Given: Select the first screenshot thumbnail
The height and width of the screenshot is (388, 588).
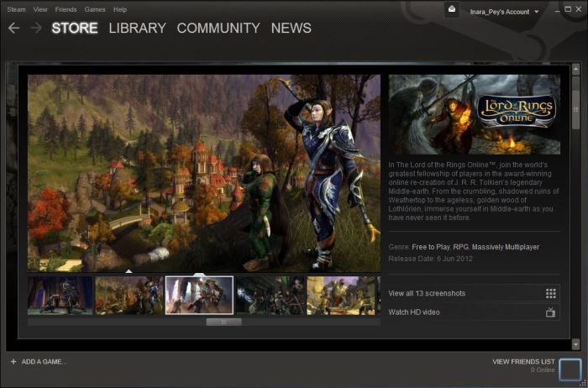Looking at the screenshot, I should (60, 296).
